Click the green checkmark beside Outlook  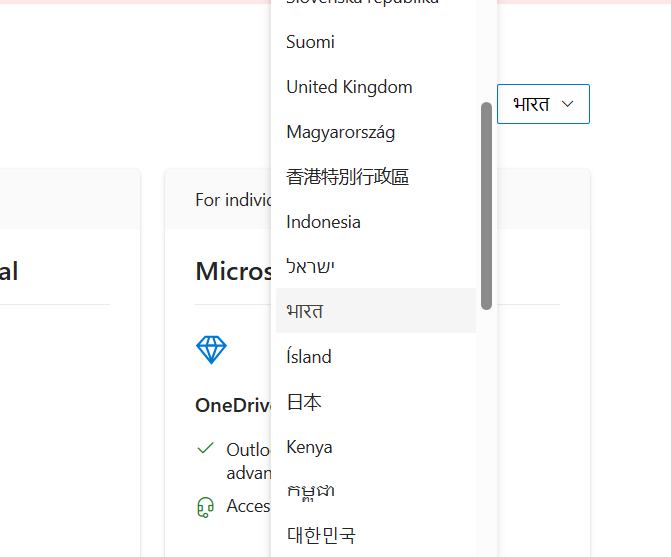[205, 448]
